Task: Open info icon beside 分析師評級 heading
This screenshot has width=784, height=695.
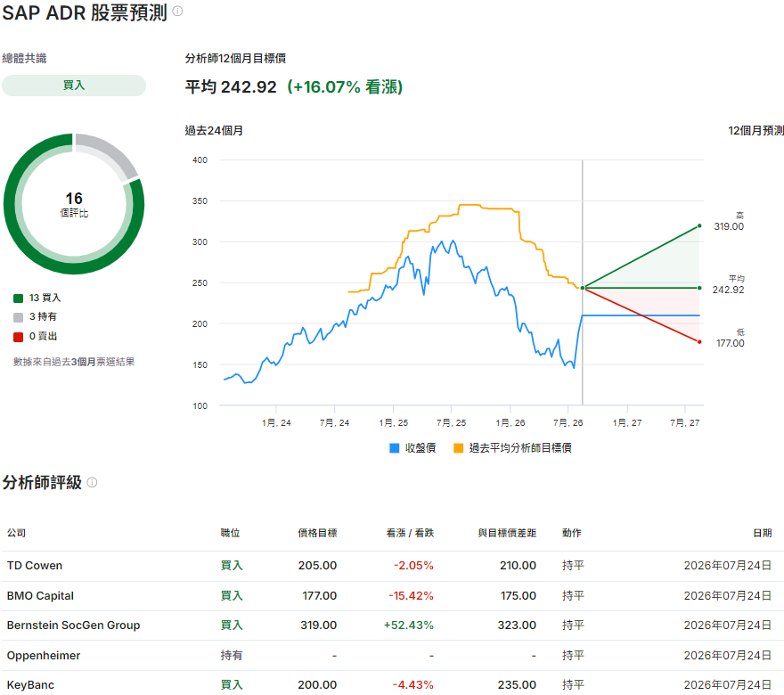Action: point(92,483)
